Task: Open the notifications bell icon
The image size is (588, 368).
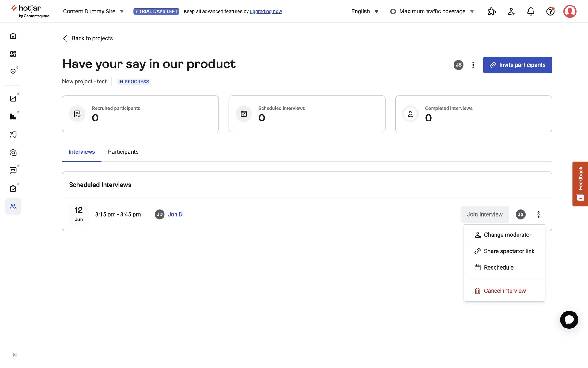Action: tap(531, 12)
